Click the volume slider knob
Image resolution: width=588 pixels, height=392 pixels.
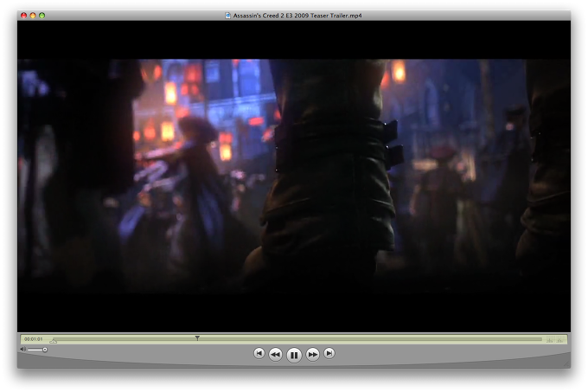(45, 350)
